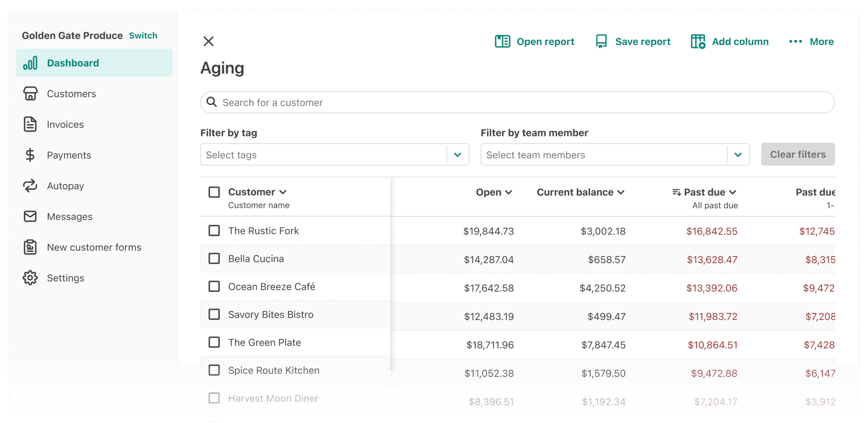Expand the Select tags dropdown
868x423 pixels.
458,155
